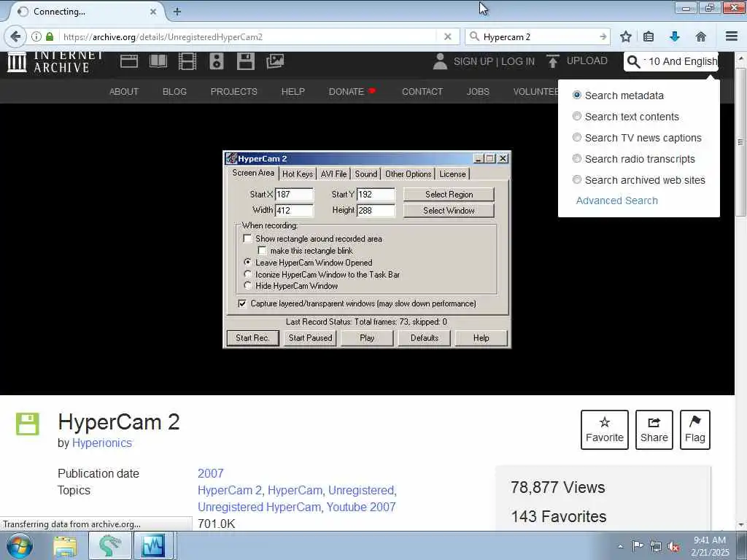The image size is (747, 560).
Task: Open the browser hamburger menu
Action: coord(732,36)
